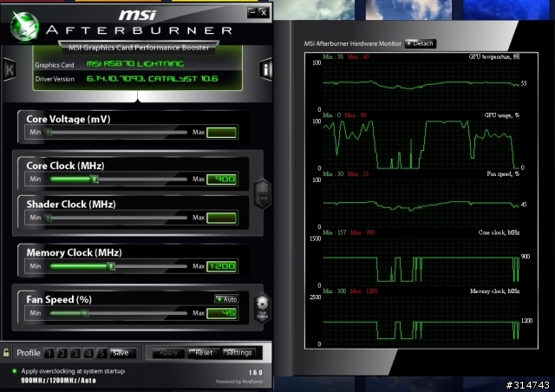555x392 pixels.
Task: Open Kombustor via the K icon
Action: point(10,69)
